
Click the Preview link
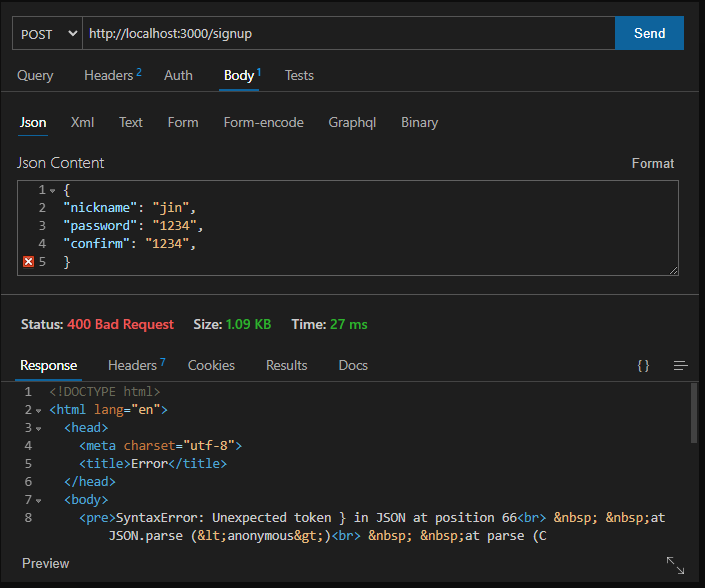(45, 563)
